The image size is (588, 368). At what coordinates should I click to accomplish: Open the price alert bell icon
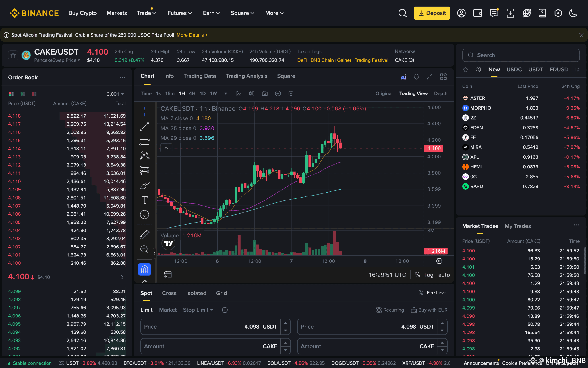416,77
